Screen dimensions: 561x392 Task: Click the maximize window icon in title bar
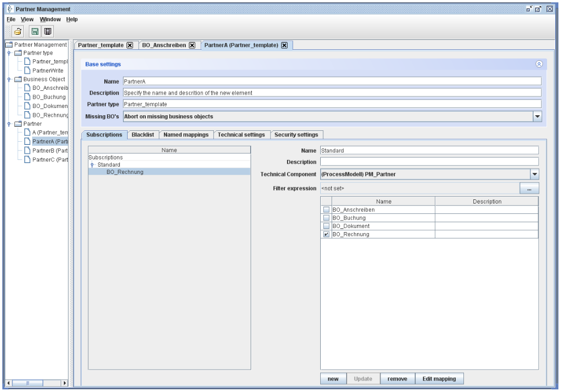point(538,9)
